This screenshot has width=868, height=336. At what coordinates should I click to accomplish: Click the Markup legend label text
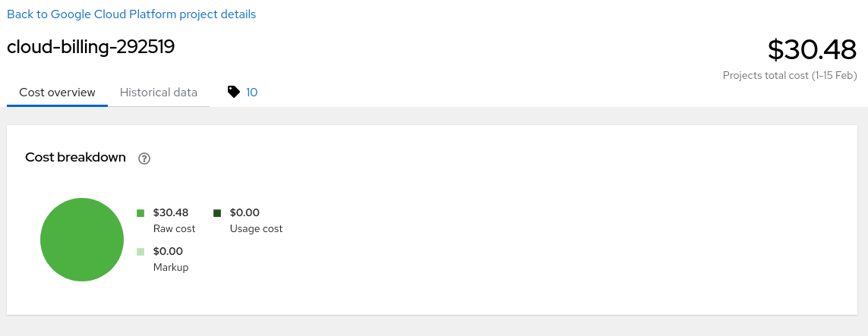coord(171,267)
